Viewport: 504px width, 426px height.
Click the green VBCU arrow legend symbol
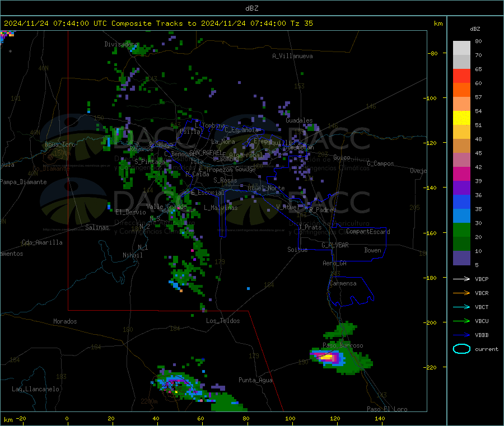tap(461, 321)
